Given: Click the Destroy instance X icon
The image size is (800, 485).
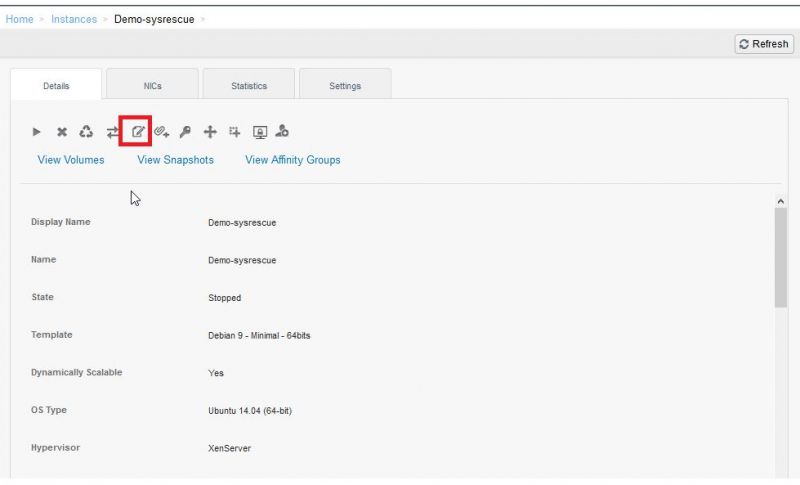Looking at the screenshot, I should pyautogui.click(x=61, y=132).
